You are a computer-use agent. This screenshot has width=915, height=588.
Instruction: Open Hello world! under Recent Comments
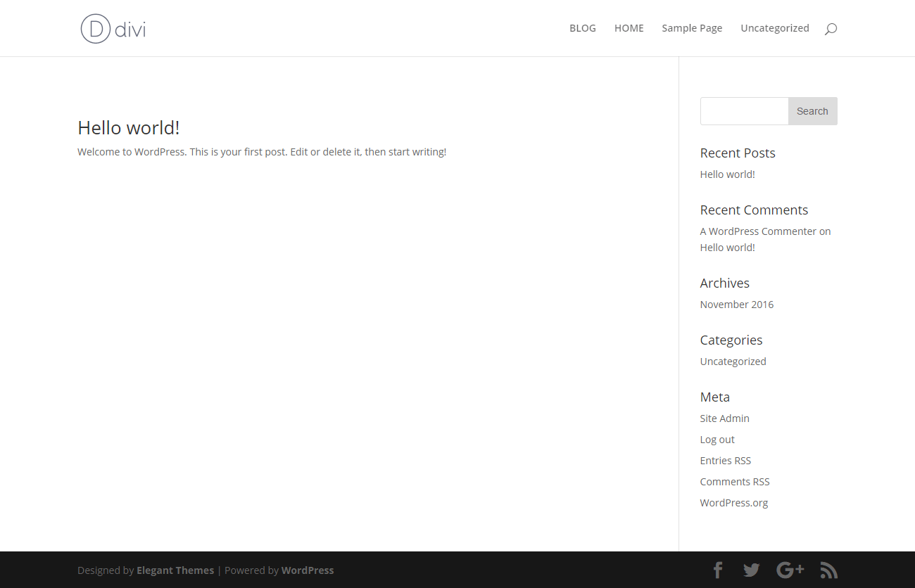point(727,248)
